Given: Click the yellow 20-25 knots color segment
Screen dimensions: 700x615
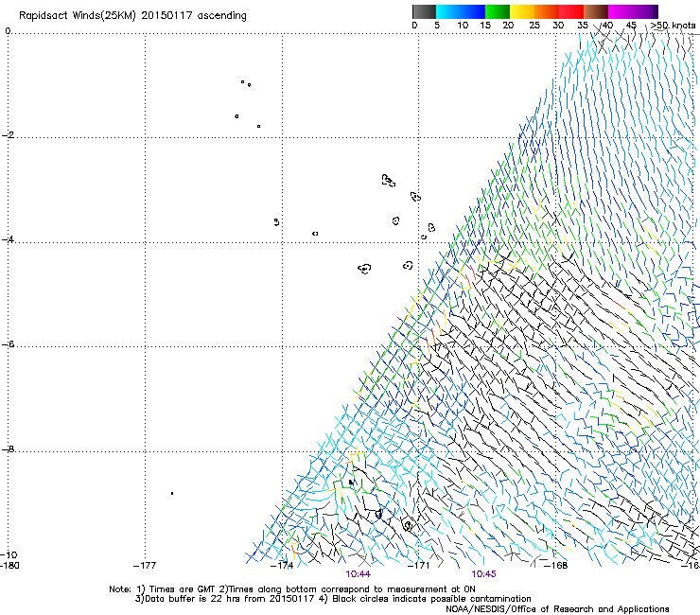Looking at the screenshot, I should [x=522, y=11].
